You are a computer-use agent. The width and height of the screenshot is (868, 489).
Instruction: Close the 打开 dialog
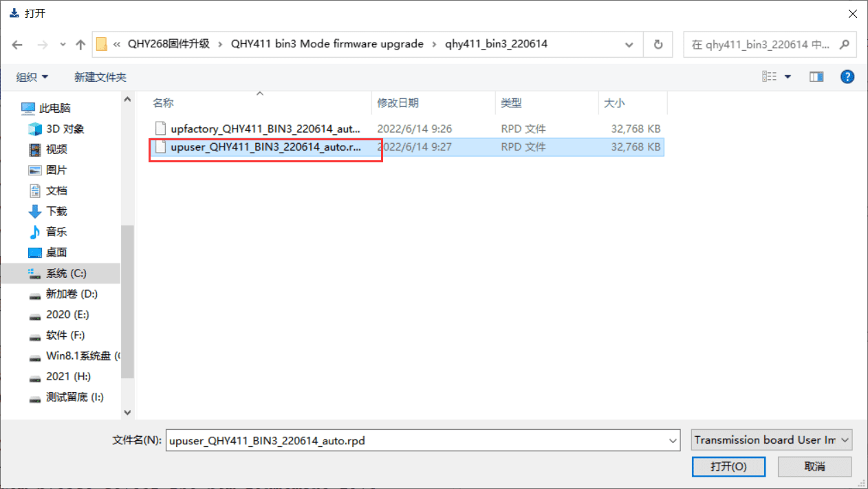[x=853, y=13]
